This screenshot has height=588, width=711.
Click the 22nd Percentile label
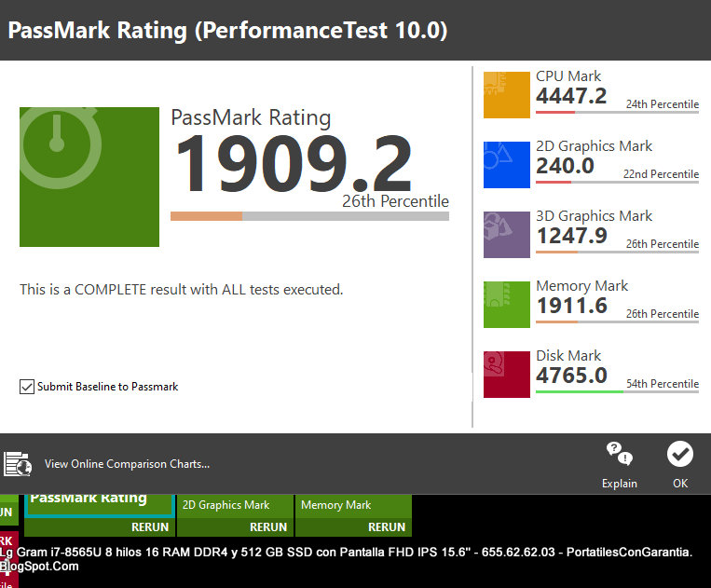661,173
